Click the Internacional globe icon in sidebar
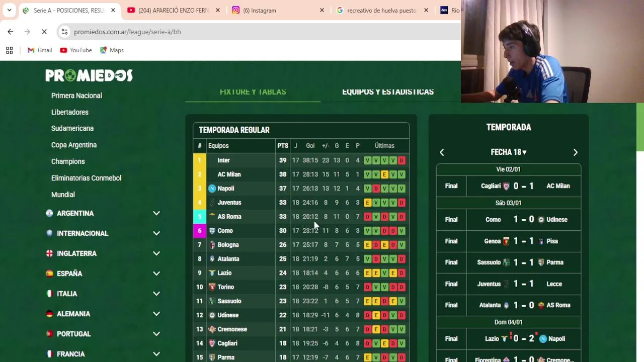The width and height of the screenshot is (644, 362). point(49,233)
